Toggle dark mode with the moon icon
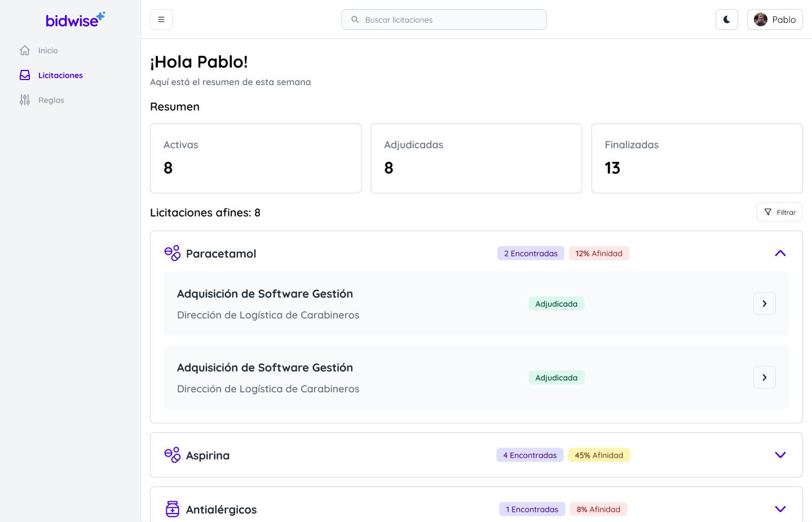812x522 pixels. (x=726, y=19)
